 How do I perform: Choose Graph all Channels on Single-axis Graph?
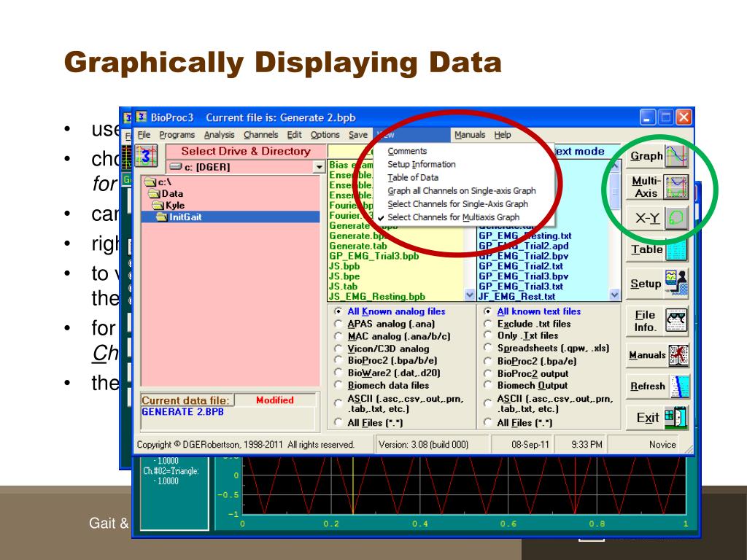(x=462, y=191)
